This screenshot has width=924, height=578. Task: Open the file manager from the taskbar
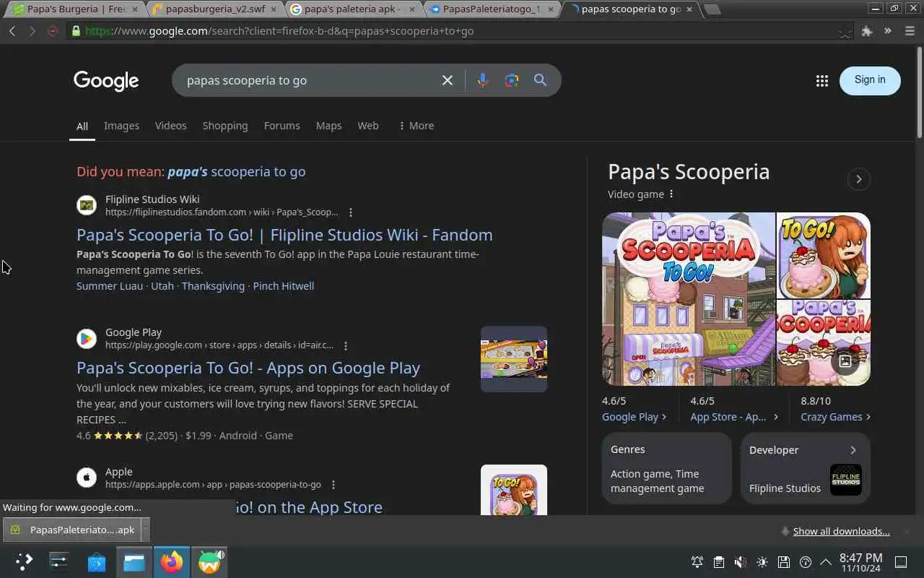point(134,561)
